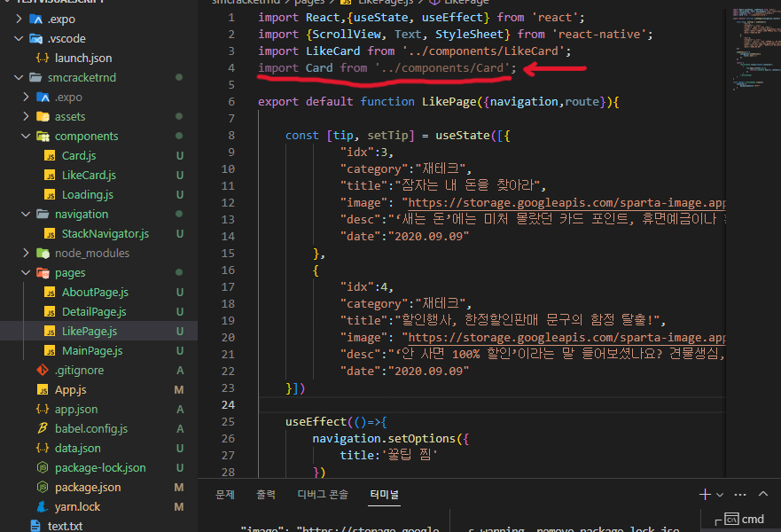Image resolution: width=781 pixels, height=532 pixels.
Task: Open App.js file
Action: click(x=70, y=389)
